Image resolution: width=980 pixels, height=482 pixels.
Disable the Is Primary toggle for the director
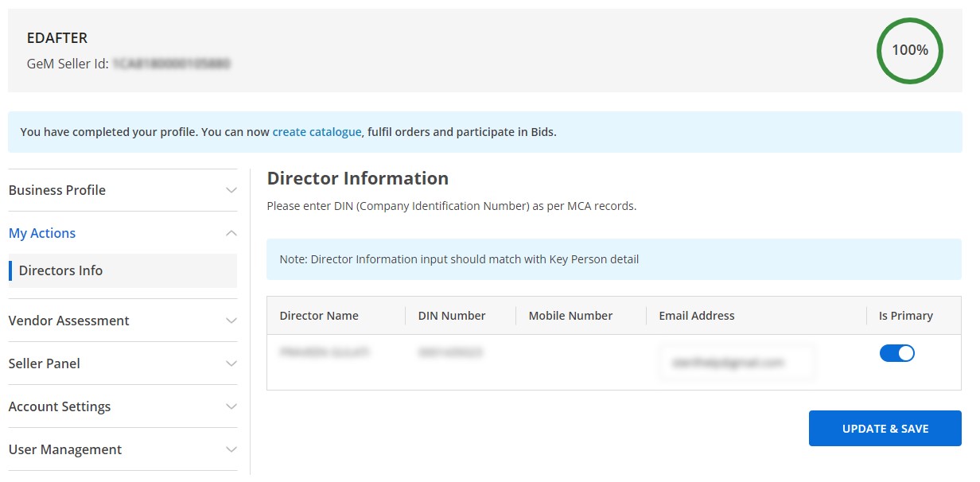(x=897, y=352)
